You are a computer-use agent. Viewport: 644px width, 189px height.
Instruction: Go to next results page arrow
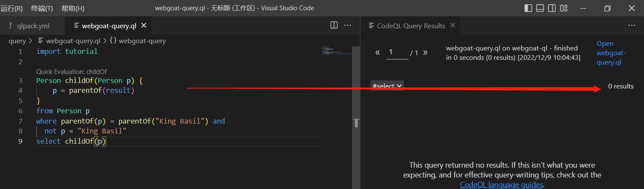point(425,53)
